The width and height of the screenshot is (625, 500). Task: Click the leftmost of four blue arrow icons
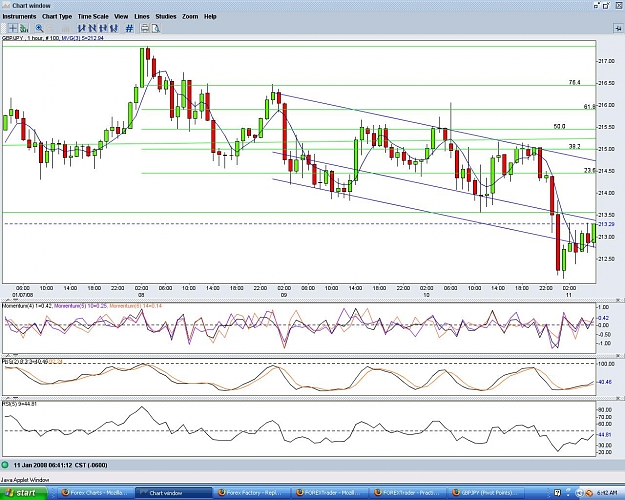tap(82, 28)
